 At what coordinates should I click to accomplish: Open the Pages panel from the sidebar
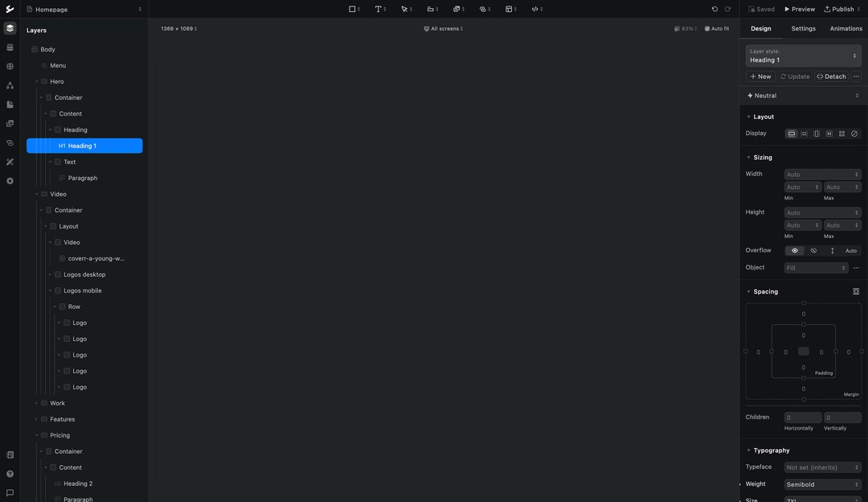click(9, 105)
